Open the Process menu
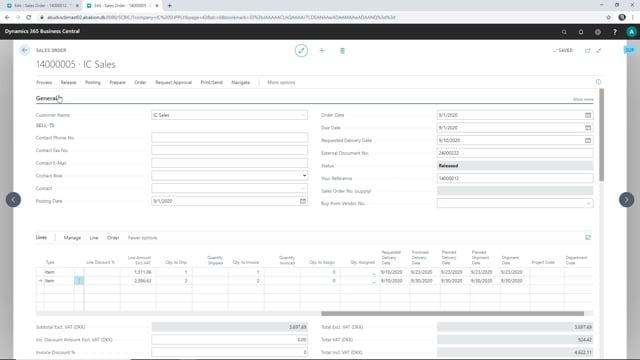 (x=44, y=82)
